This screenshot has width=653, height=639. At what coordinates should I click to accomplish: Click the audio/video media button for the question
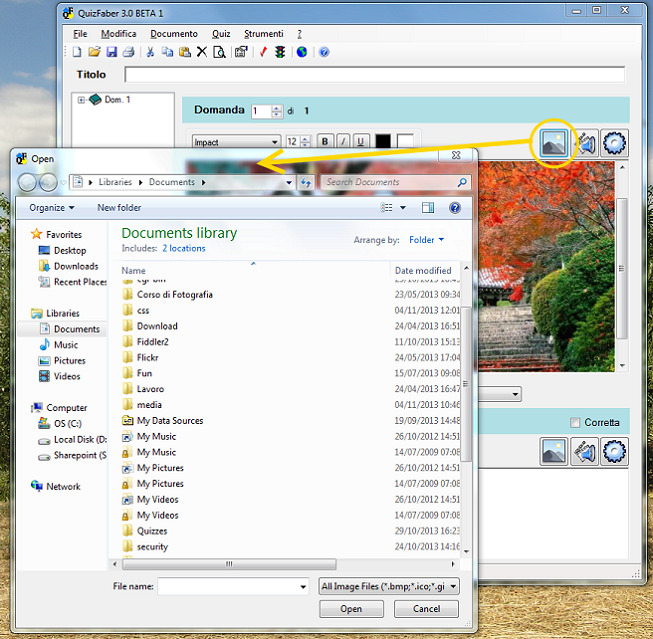585,144
